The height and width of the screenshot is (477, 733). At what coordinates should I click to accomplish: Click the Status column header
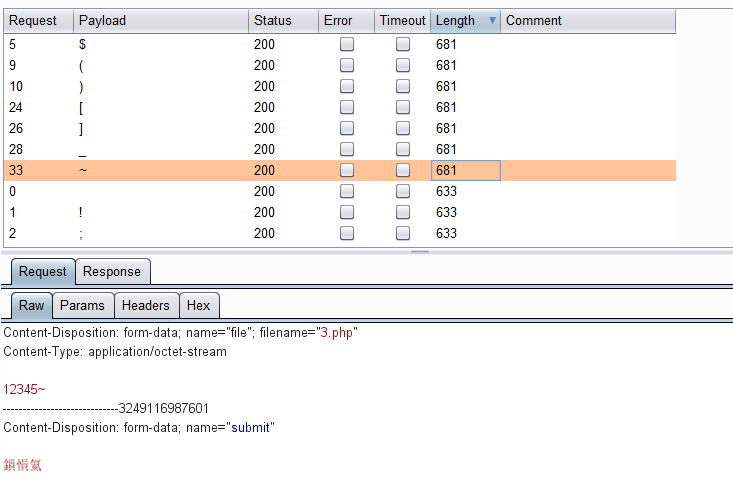click(283, 21)
